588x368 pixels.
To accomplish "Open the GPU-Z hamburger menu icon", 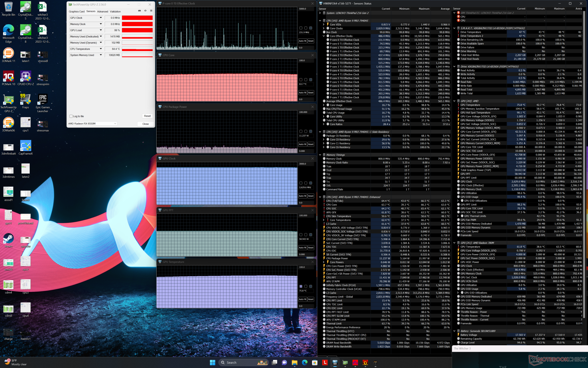I will 151,11.
